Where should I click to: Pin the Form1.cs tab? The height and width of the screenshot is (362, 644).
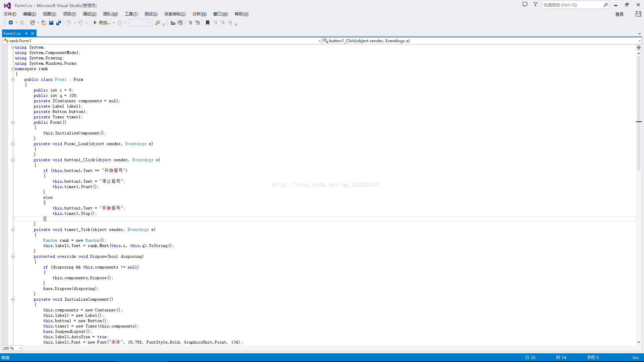tap(26, 34)
